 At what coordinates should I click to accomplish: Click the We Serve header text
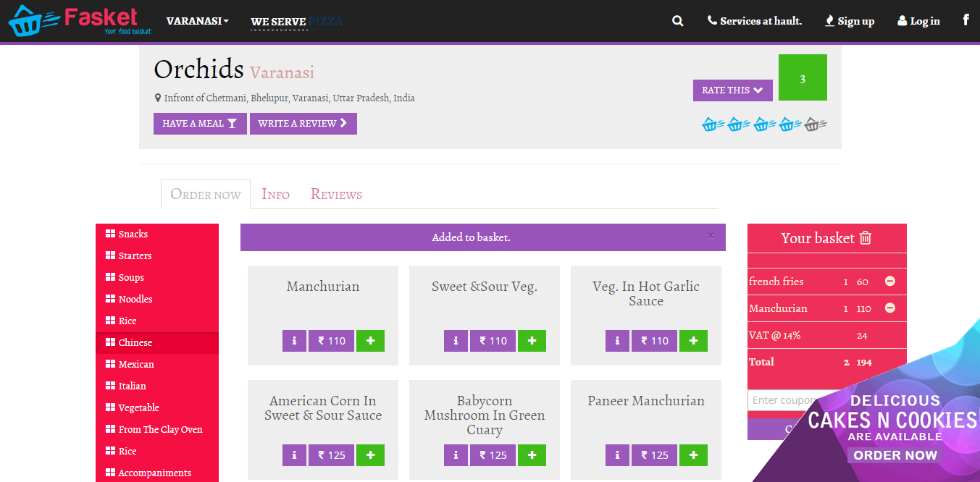tap(278, 22)
